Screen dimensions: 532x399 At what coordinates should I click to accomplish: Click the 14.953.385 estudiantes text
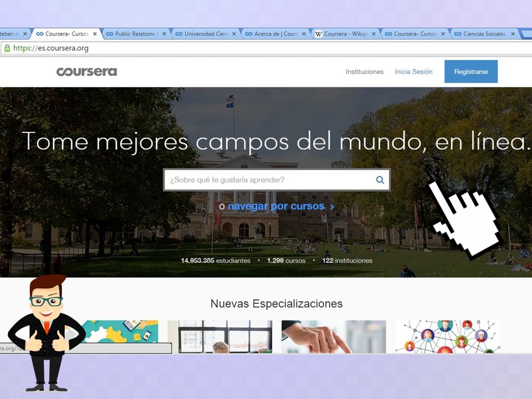(x=216, y=260)
